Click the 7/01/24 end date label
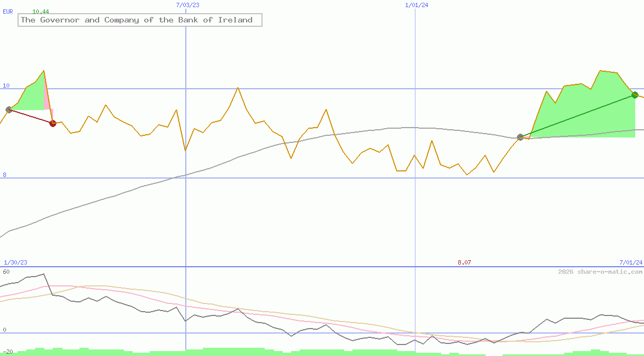644x356 pixels. [630, 263]
